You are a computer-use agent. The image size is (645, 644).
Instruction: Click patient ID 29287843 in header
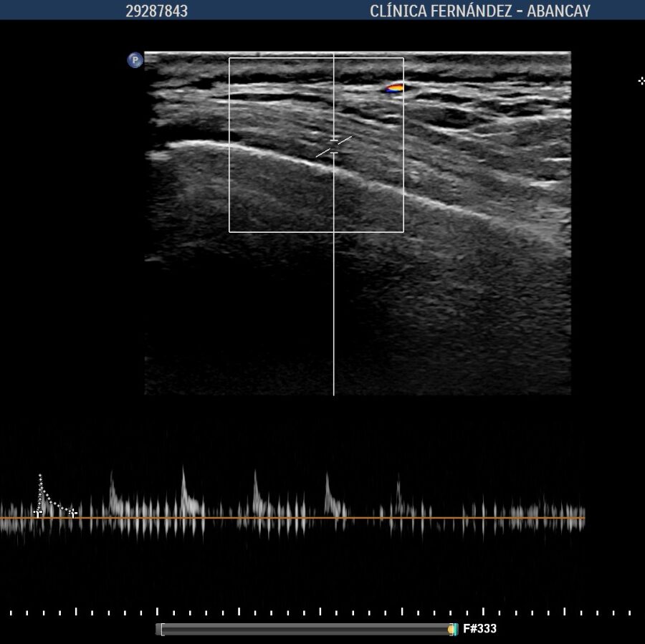[x=156, y=11]
